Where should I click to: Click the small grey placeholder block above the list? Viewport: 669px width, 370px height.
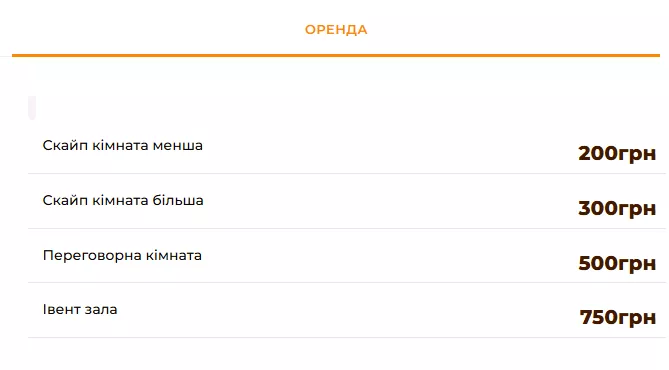pyautogui.click(x=32, y=108)
